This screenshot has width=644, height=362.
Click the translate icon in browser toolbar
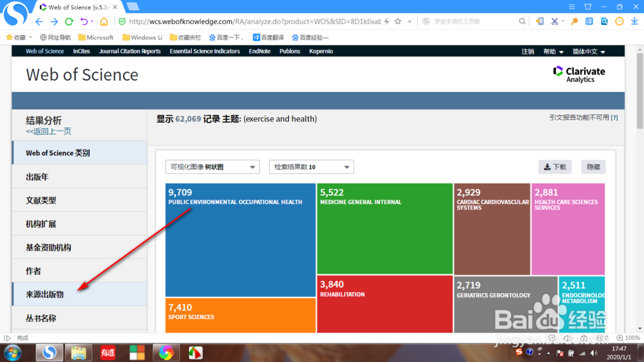click(x=589, y=21)
